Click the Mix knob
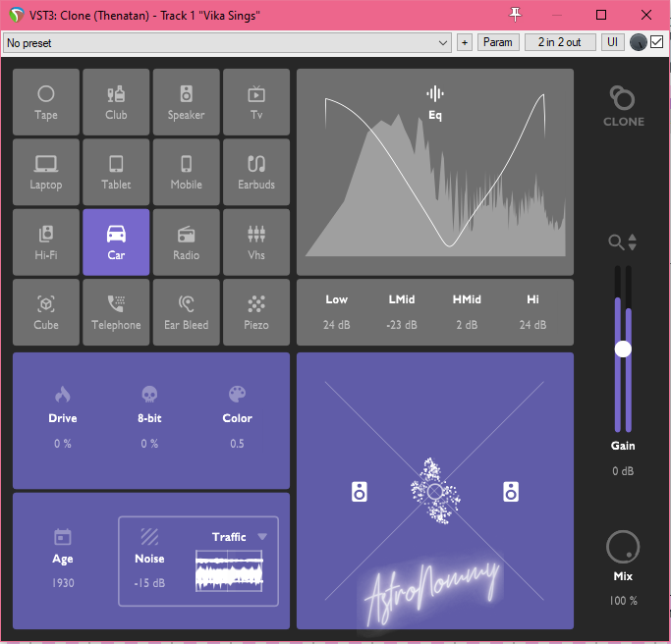 [623, 547]
